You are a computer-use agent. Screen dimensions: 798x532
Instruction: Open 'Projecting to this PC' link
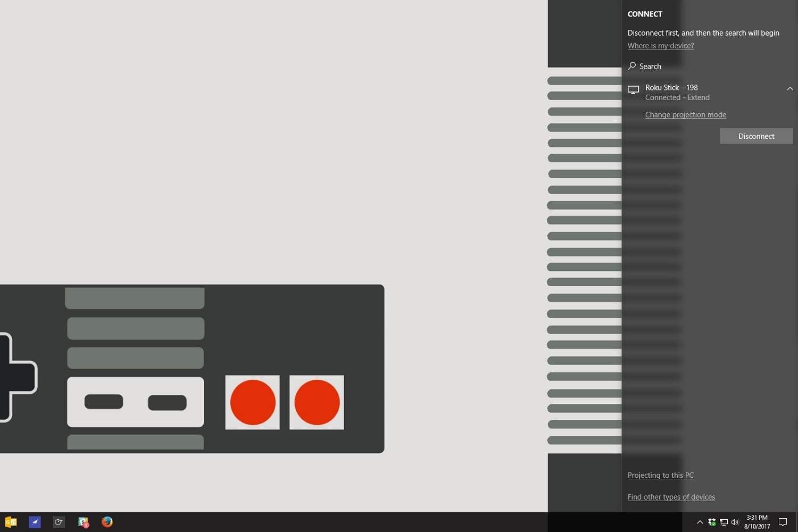point(661,475)
